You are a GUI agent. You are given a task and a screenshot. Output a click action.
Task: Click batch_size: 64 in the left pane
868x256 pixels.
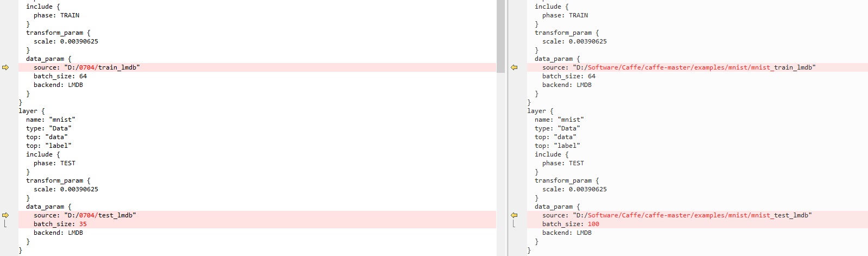pyautogui.click(x=60, y=76)
